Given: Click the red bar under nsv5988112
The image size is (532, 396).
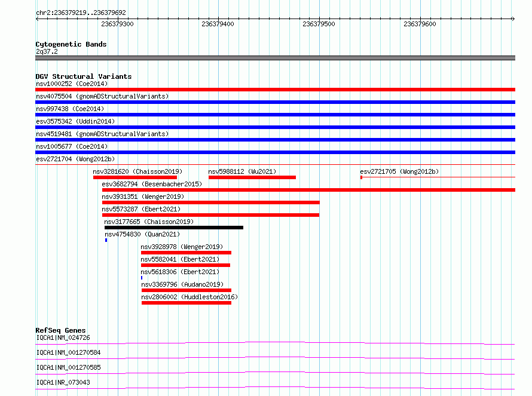Looking at the screenshot, I should click(x=252, y=177).
